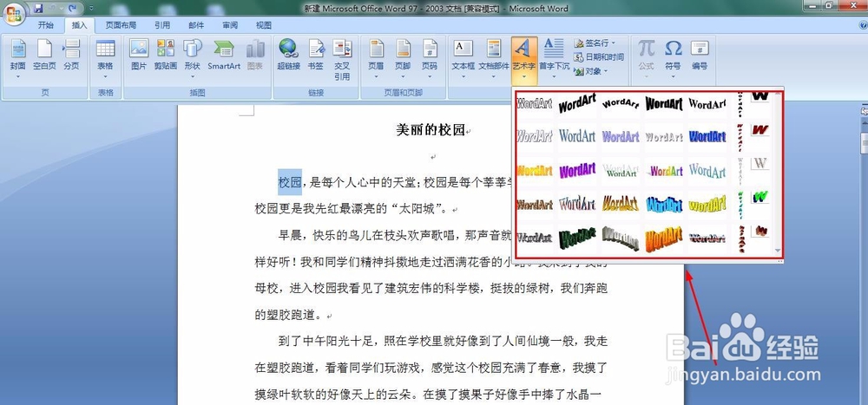Click the Save icon in quick access toolbar
This screenshot has height=405, width=868.
tap(38, 9)
